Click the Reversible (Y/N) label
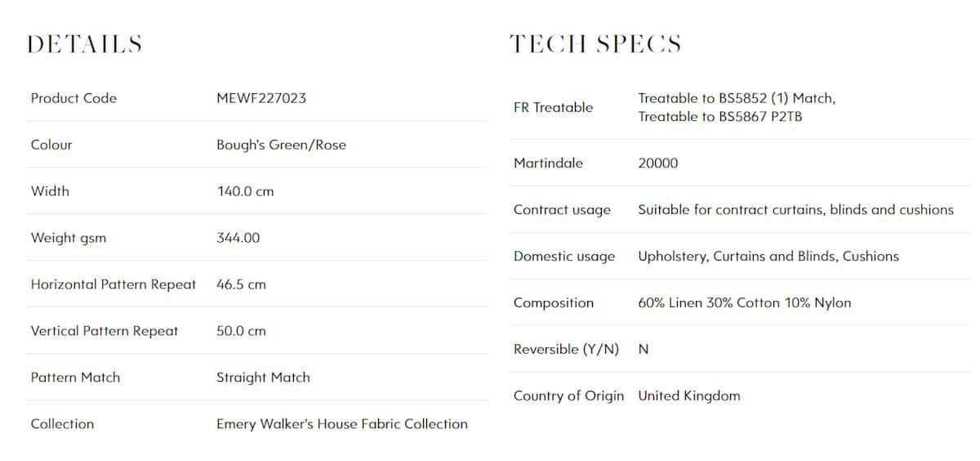This screenshot has width=980, height=461. pyautogui.click(x=566, y=349)
